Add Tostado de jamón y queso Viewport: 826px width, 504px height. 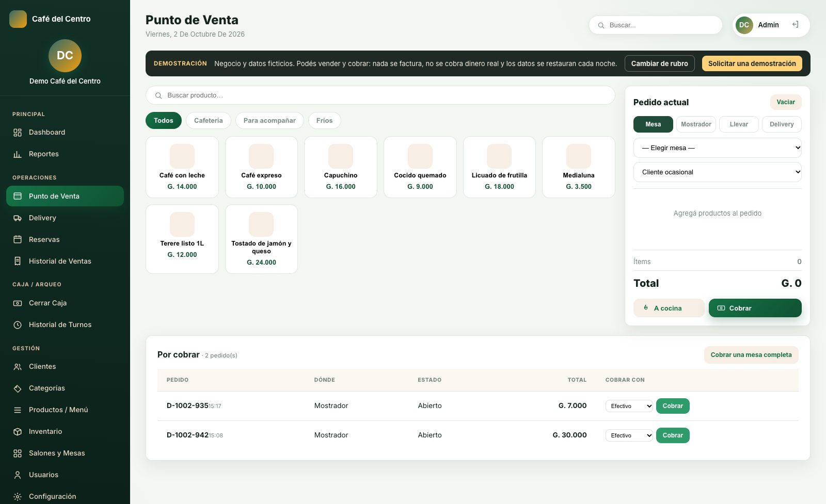click(x=261, y=239)
